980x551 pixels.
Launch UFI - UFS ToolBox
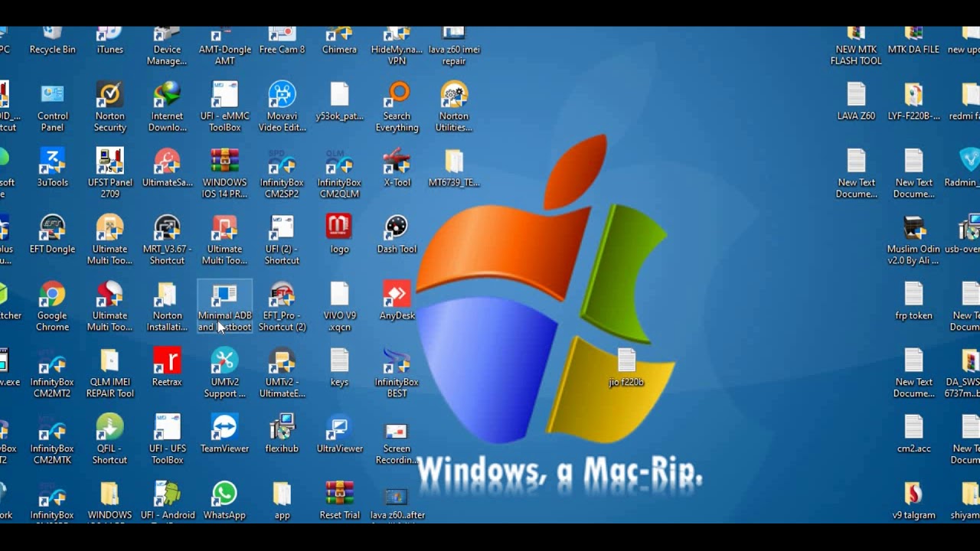pos(167,440)
